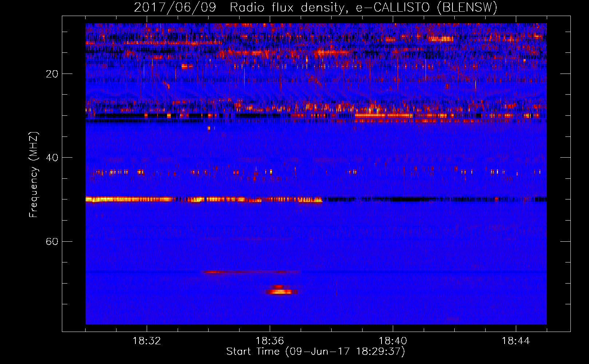Click the 18:40 time tick label
This screenshot has width=589, height=364.
pyautogui.click(x=393, y=341)
